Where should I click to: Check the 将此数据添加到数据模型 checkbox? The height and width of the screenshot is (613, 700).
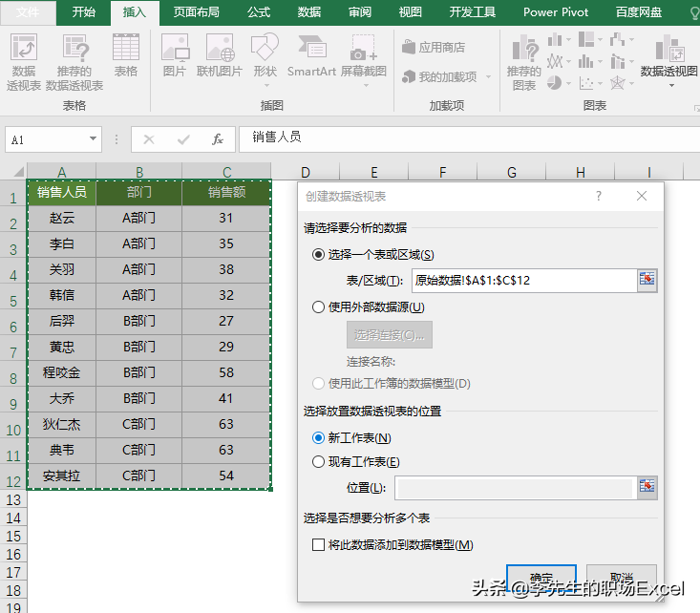(319, 545)
